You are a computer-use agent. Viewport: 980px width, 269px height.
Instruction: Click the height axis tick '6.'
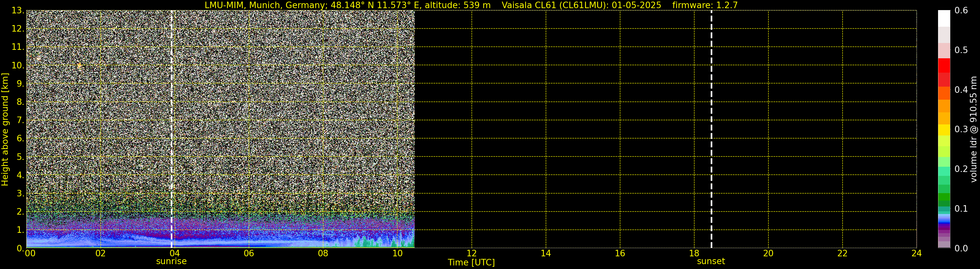pos(20,138)
